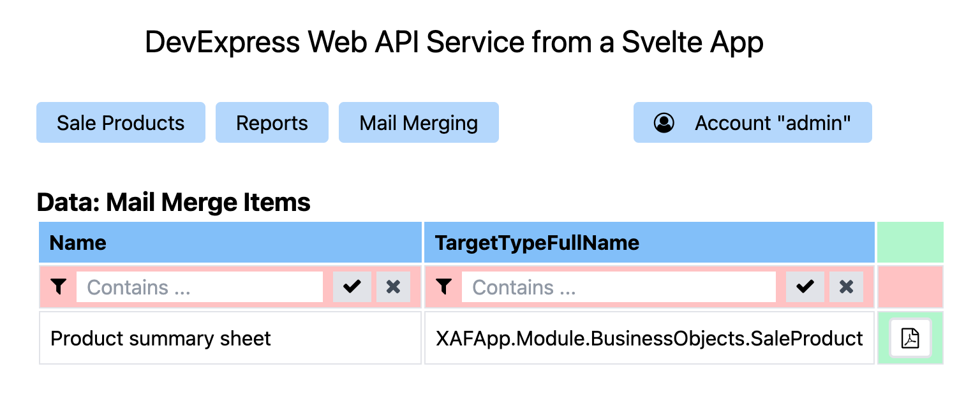Click the filter funnel icon for TargetTypeFullName
Image resolution: width=980 pixels, height=399 pixels.
pyautogui.click(x=444, y=287)
